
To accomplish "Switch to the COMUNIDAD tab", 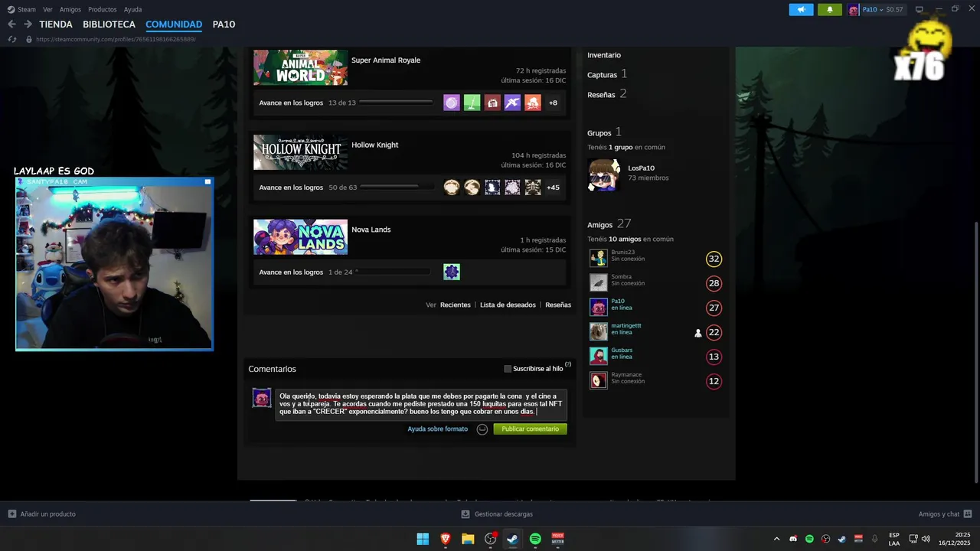I will coord(174,24).
